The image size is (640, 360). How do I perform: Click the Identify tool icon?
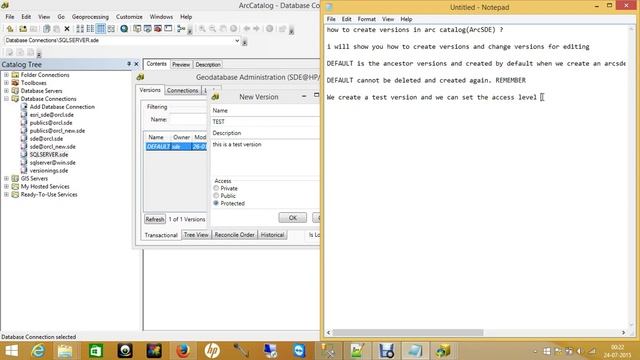pos(269,29)
